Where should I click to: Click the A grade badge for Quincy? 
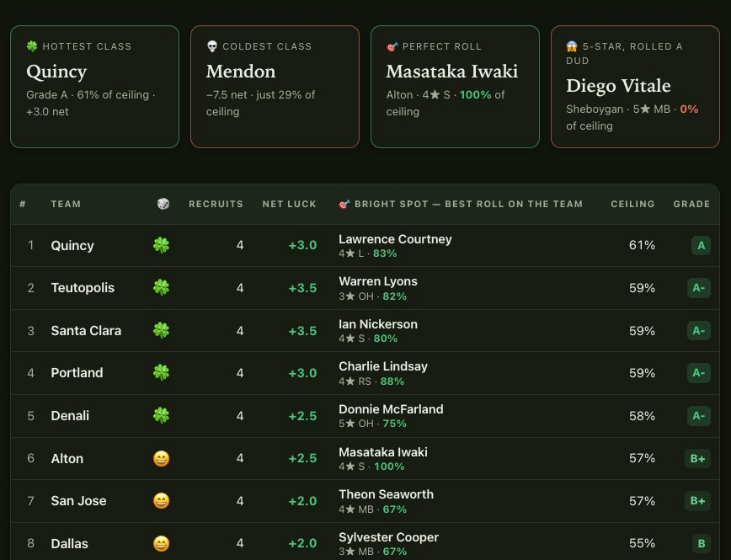tap(701, 246)
